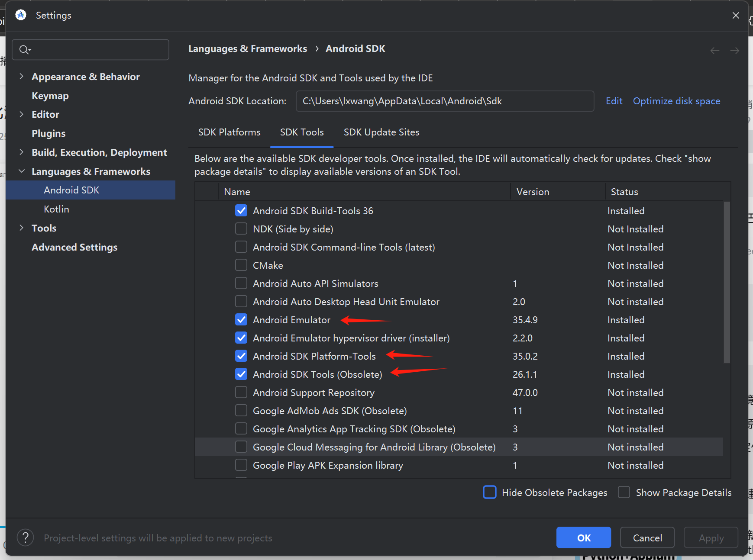Go back with the left arrow icon

pyautogui.click(x=715, y=51)
